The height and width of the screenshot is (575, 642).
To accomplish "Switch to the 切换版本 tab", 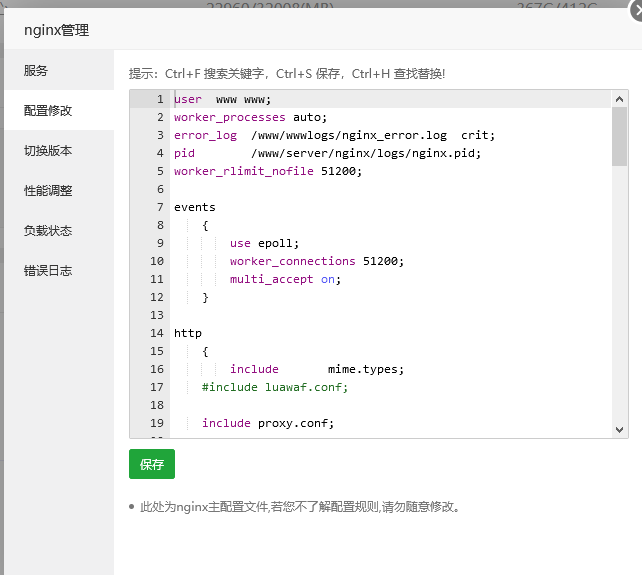I will click(x=59, y=151).
